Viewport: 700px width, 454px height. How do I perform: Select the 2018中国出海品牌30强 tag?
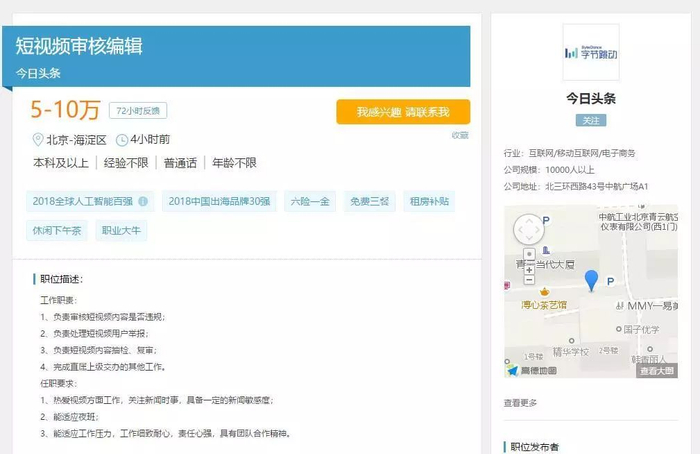coord(219,201)
